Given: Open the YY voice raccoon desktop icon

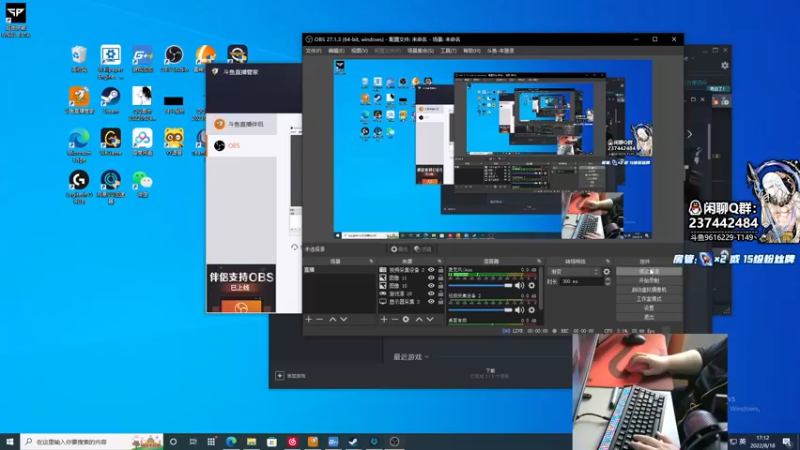Looking at the screenshot, I should tap(174, 142).
